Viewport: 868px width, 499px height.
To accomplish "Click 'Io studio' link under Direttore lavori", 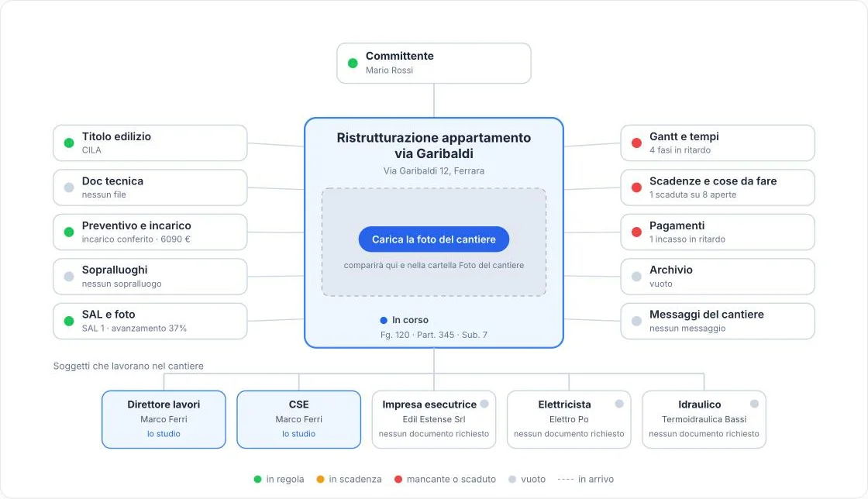I will (x=164, y=434).
